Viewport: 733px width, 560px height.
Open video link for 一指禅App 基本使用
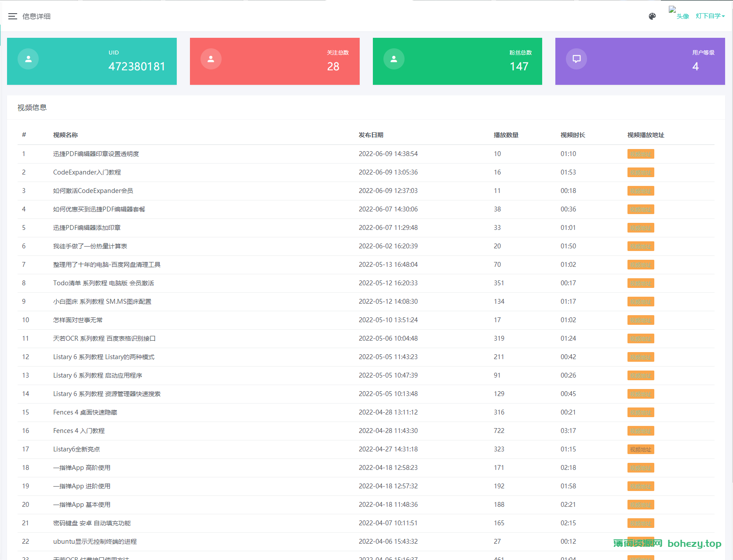click(x=641, y=505)
